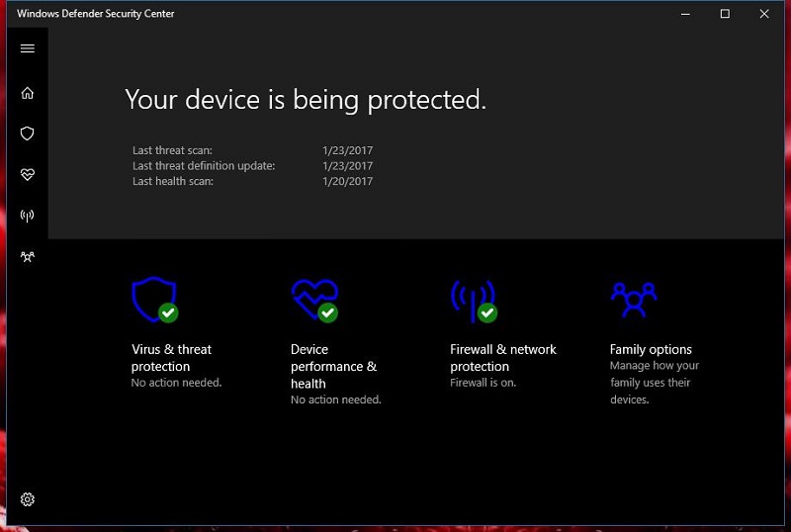Go to Home in the sidebar

[27, 93]
